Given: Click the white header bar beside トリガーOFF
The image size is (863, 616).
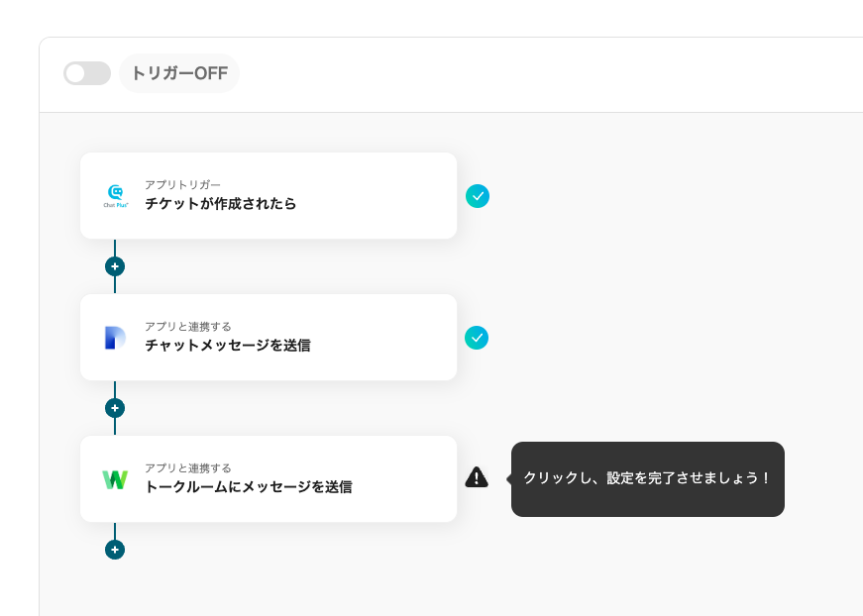Looking at the screenshot, I should [545, 74].
